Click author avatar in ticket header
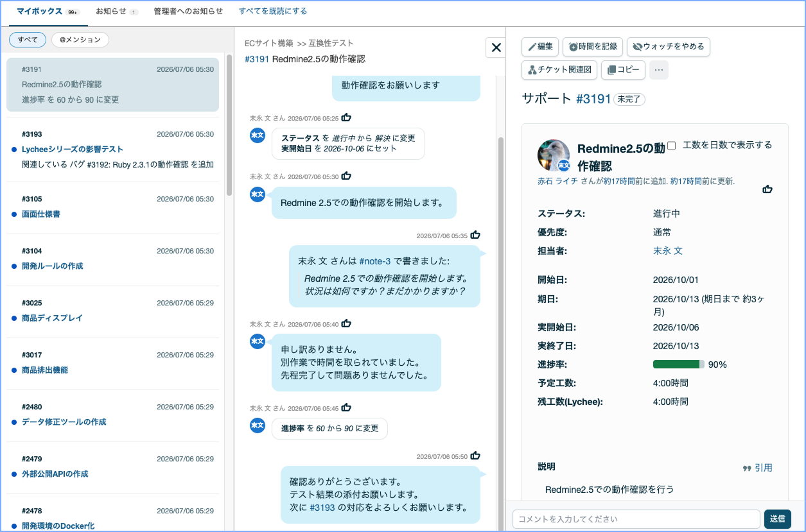This screenshot has height=532, width=806. [x=554, y=156]
